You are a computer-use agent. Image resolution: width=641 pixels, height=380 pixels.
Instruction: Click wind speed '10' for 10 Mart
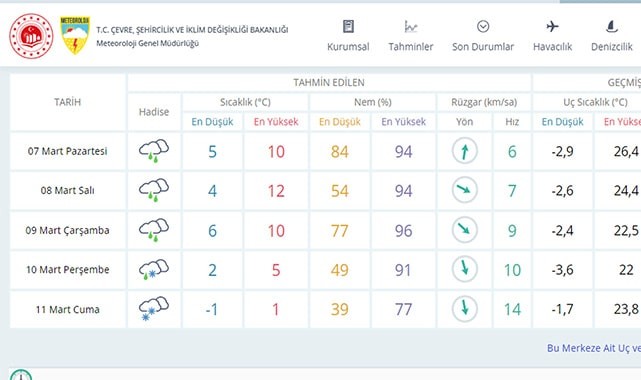[x=512, y=270]
